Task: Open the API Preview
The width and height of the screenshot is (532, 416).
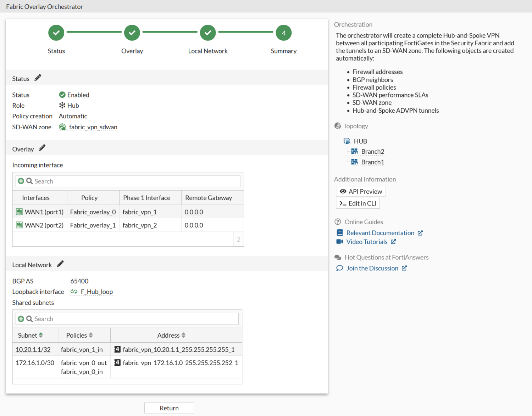Action: click(x=360, y=191)
